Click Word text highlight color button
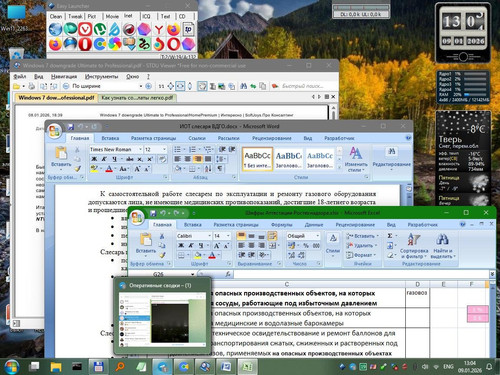 coord(94,169)
